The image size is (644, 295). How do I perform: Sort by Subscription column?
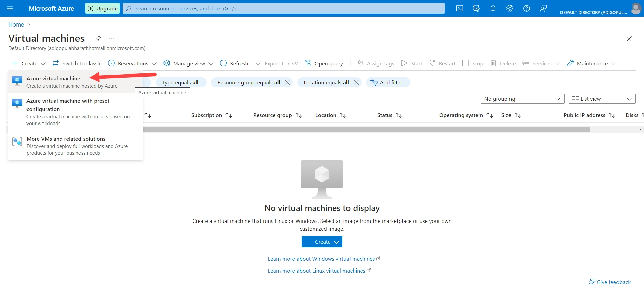pyautogui.click(x=212, y=115)
